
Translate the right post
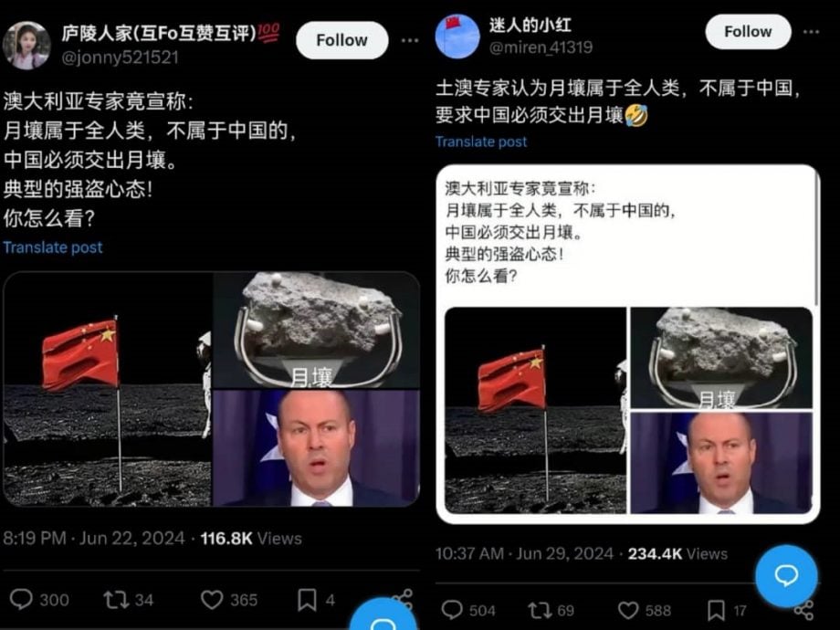pos(480,142)
